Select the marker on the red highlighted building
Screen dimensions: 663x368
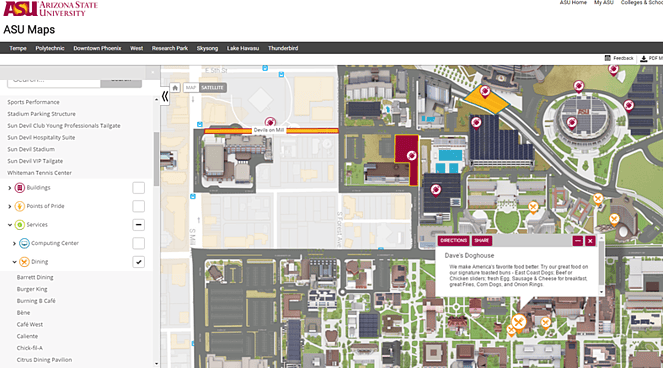coord(411,156)
